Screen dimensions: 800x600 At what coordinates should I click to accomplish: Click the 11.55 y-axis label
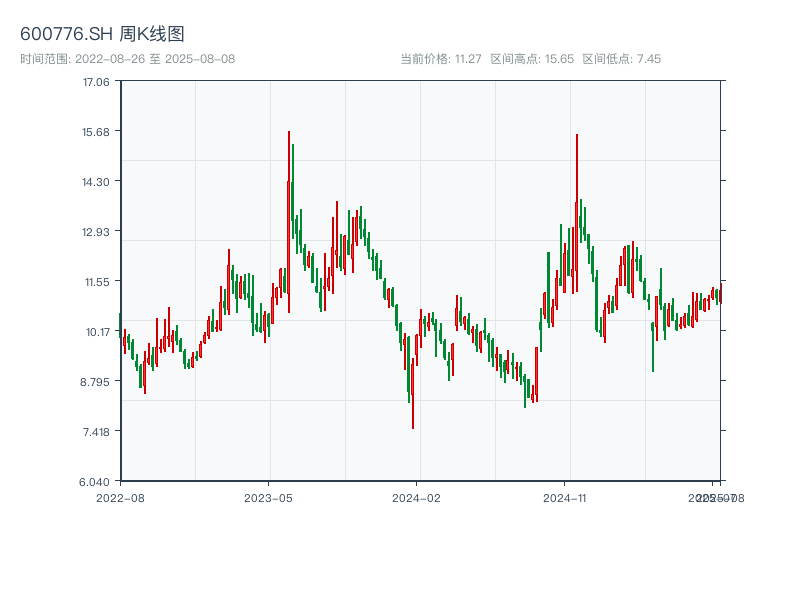coord(96,282)
